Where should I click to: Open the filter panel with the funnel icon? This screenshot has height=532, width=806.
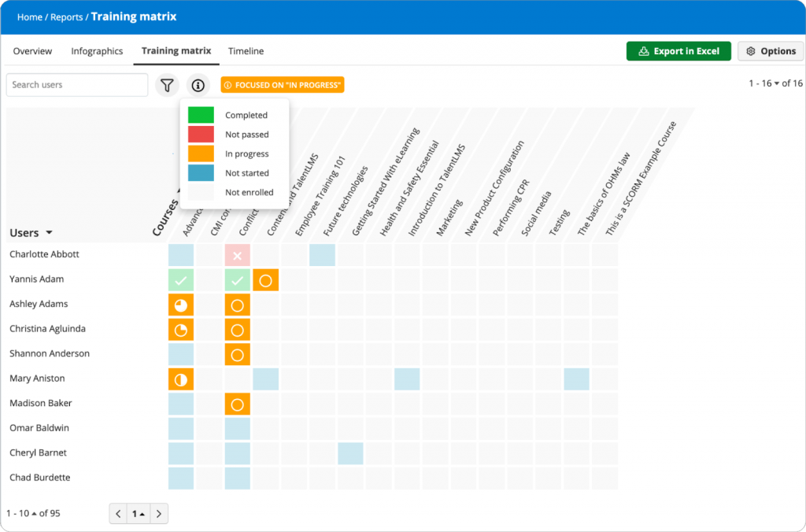[168, 85]
